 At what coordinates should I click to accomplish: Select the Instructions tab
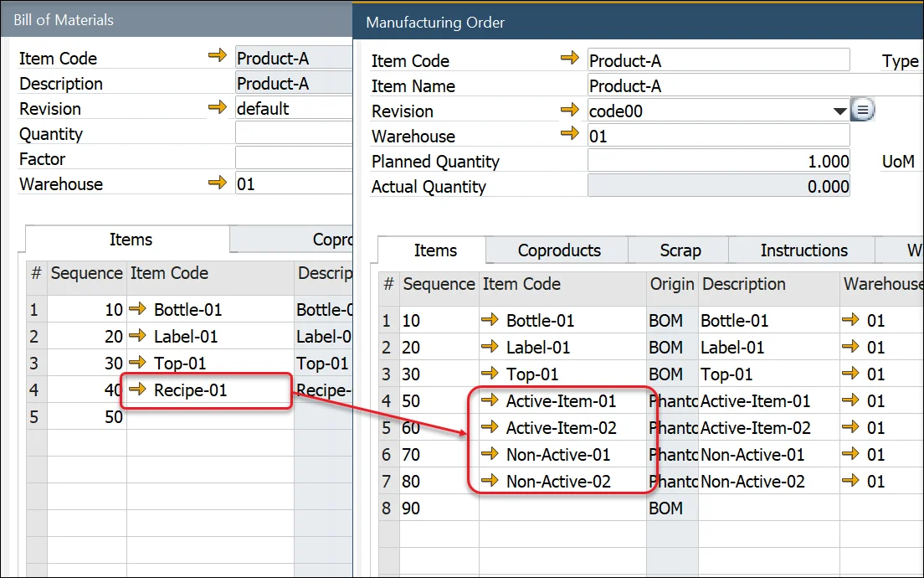point(803,250)
